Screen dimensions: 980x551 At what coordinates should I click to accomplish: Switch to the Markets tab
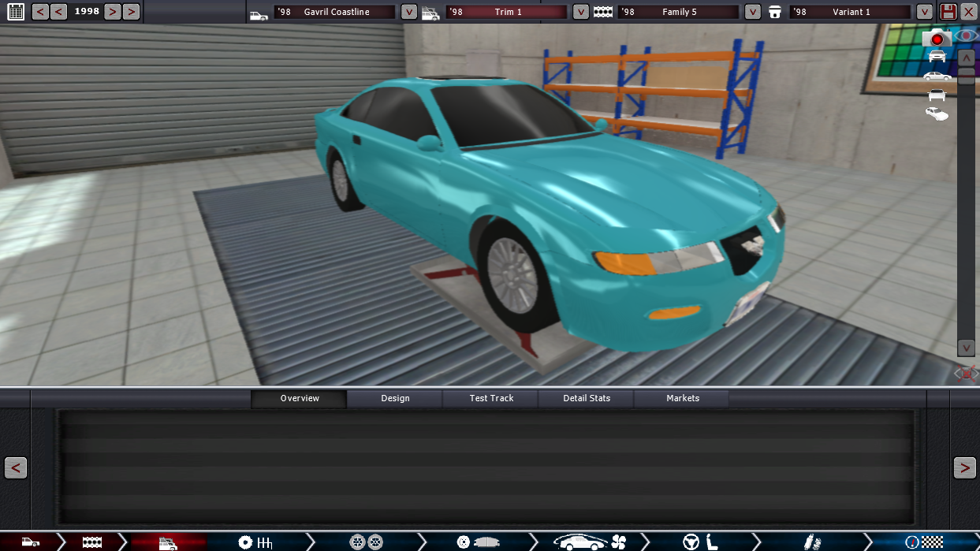(683, 398)
